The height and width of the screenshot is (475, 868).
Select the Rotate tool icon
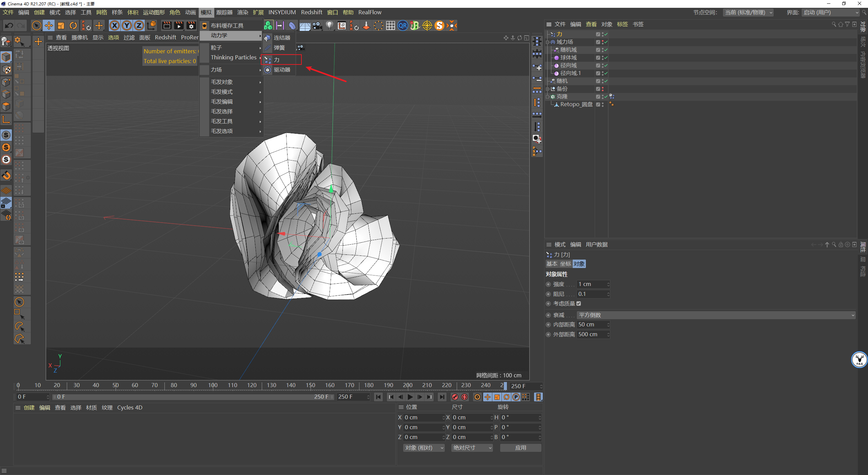pyautogui.click(x=73, y=25)
